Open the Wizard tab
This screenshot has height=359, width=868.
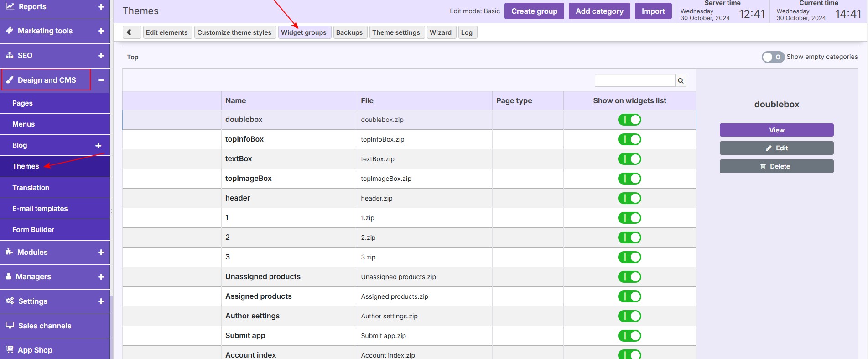(441, 32)
